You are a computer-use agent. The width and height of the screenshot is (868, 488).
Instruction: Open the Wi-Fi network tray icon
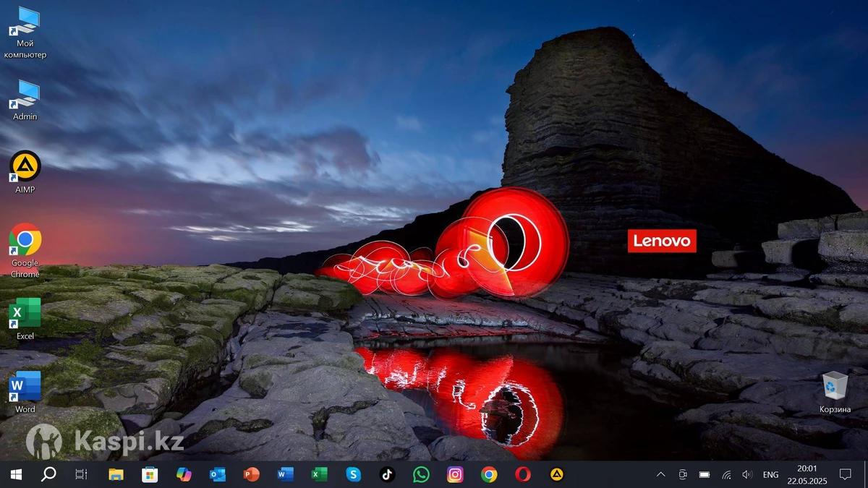coord(726,474)
